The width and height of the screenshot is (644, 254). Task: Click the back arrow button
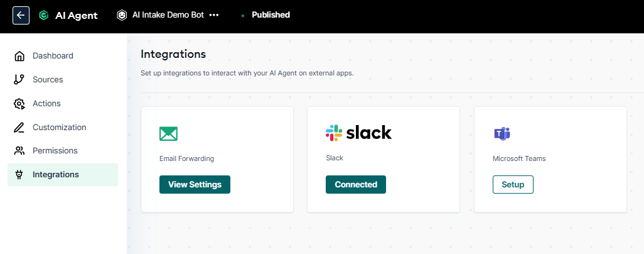21,16
